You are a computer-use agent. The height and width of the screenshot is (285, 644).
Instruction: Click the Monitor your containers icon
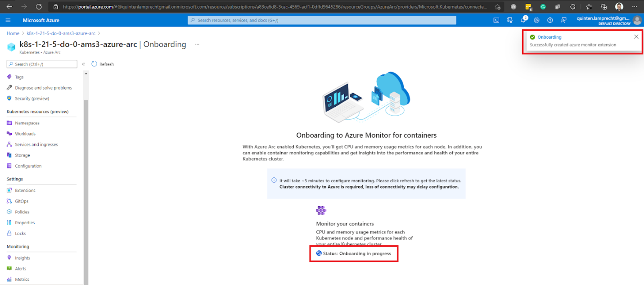point(321,210)
